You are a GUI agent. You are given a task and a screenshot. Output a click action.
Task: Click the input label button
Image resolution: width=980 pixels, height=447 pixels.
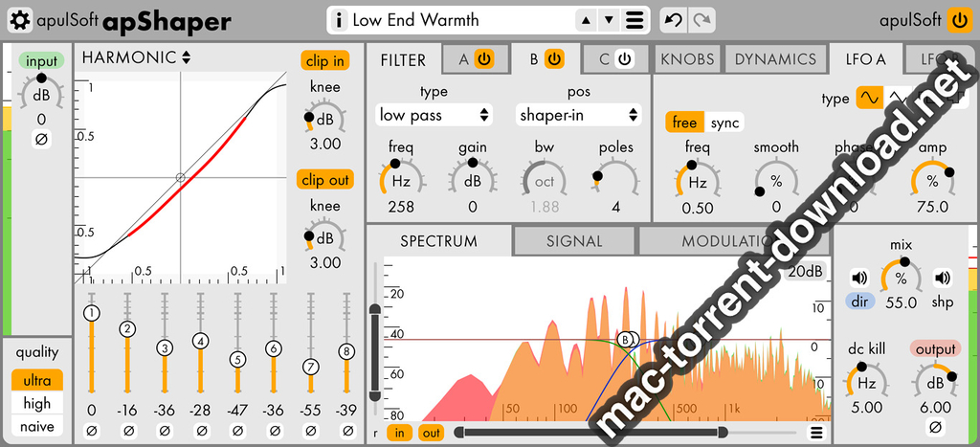(x=41, y=61)
